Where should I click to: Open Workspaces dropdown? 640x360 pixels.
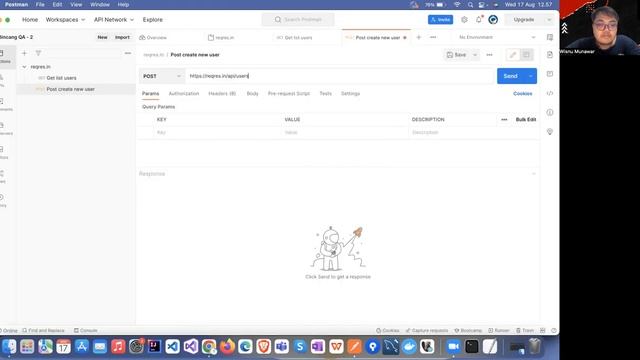click(65, 20)
